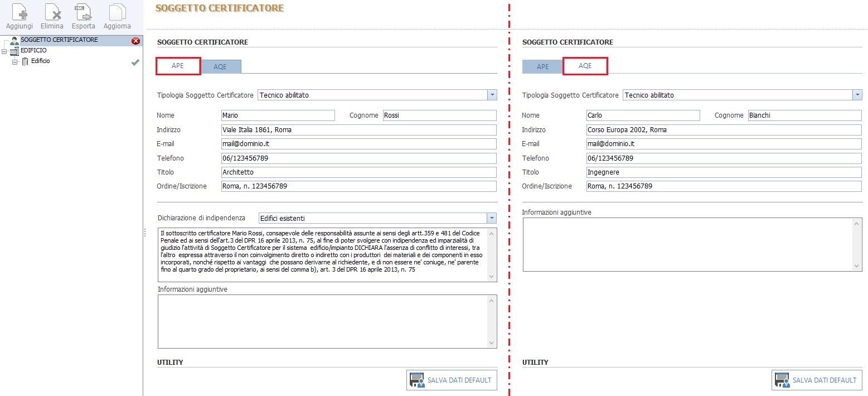Viewport: 868px width, 396px height.
Task: Click the green checkmark next to Edificio
Action: click(135, 62)
